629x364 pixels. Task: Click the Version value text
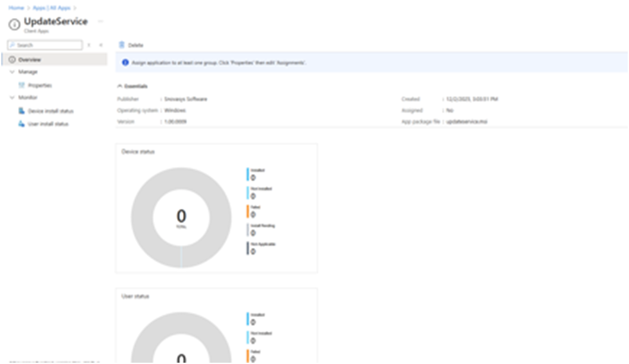click(x=175, y=121)
